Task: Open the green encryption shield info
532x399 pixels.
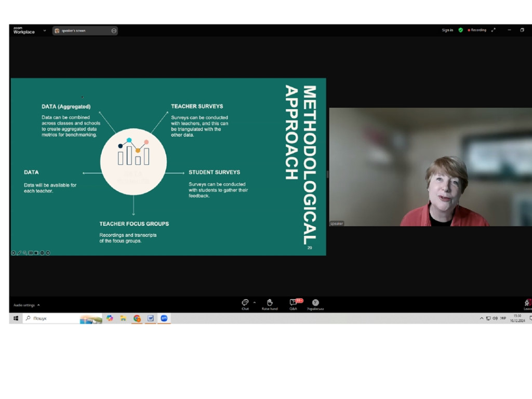Action: tap(460, 30)
